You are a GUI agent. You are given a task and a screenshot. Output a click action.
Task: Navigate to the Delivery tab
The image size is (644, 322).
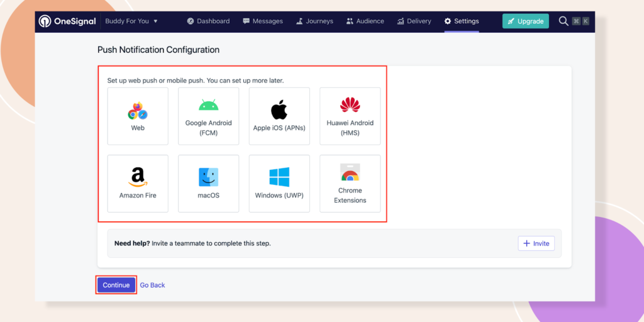point(414,21)
